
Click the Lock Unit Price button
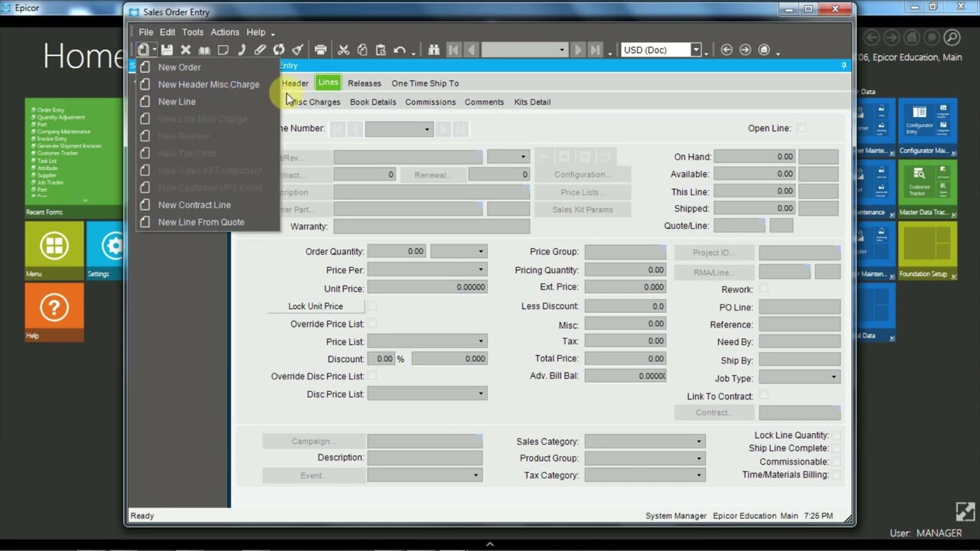pos(315,306)
